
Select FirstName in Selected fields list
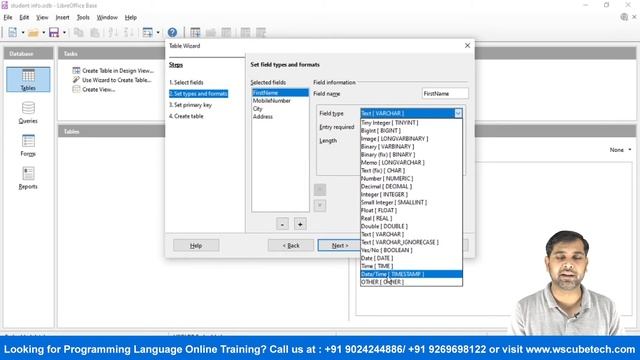click(280, 93)
